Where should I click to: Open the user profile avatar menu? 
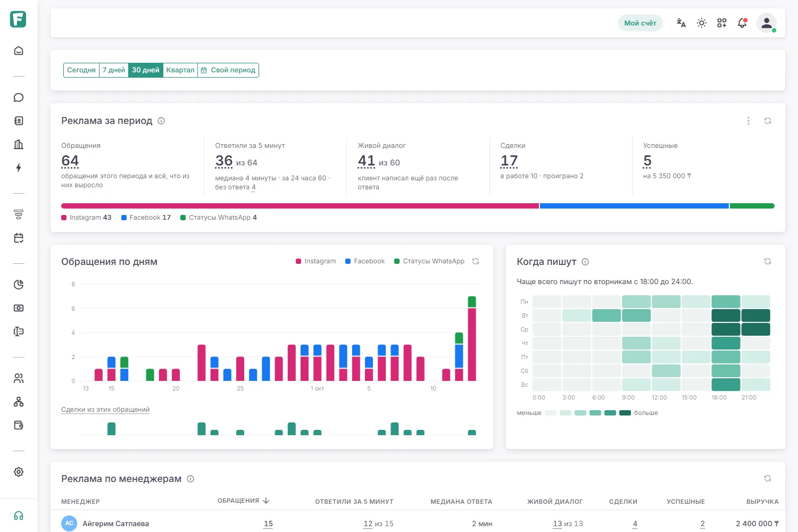click(767, 23)
